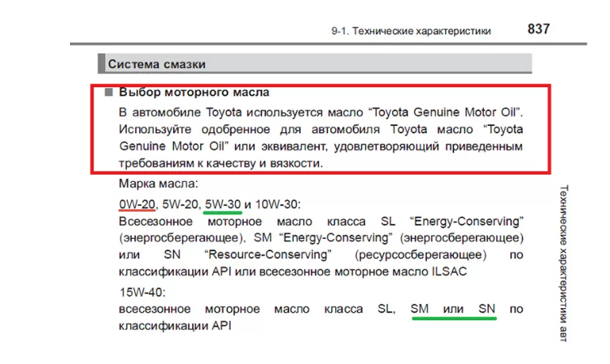Click the '15W-40:' label
The width and height of the screenshot is (610, 364).
point(142,292)
